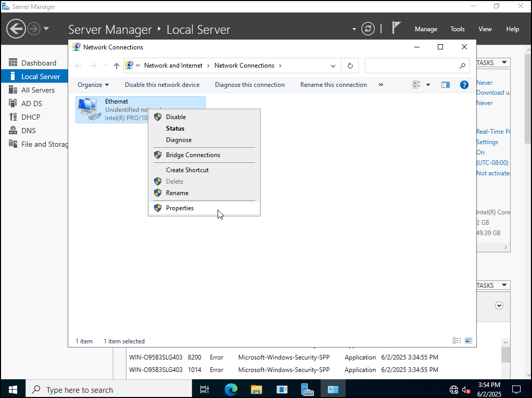This screenshot has width=532, height=398.
Task: Select the Ethernet adapter icon
Action: [x=89, y=109]
